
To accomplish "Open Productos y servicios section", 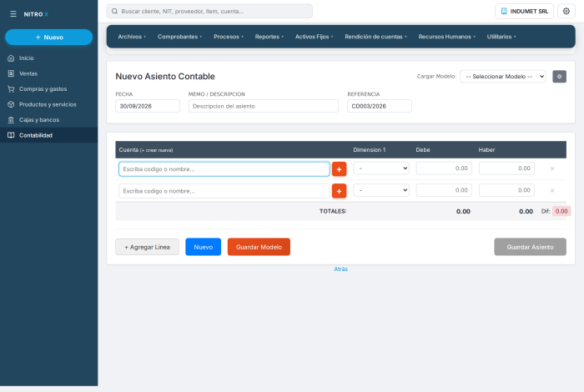I will 48,104.
